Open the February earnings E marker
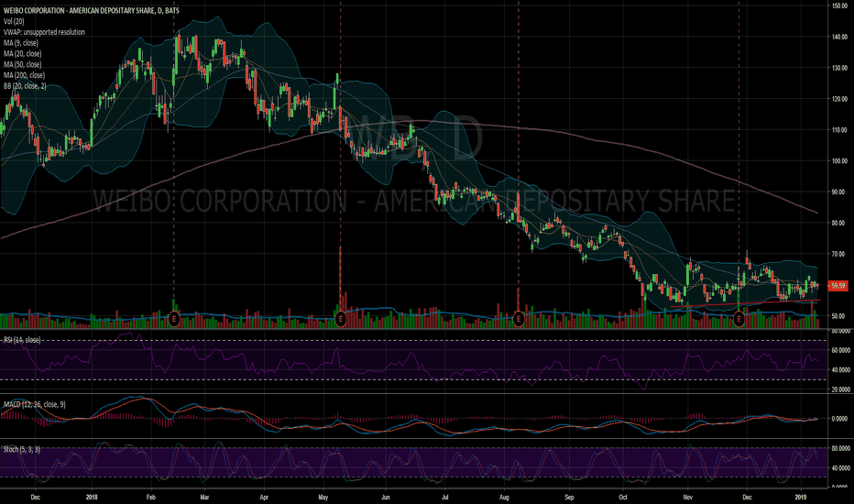 174,318
